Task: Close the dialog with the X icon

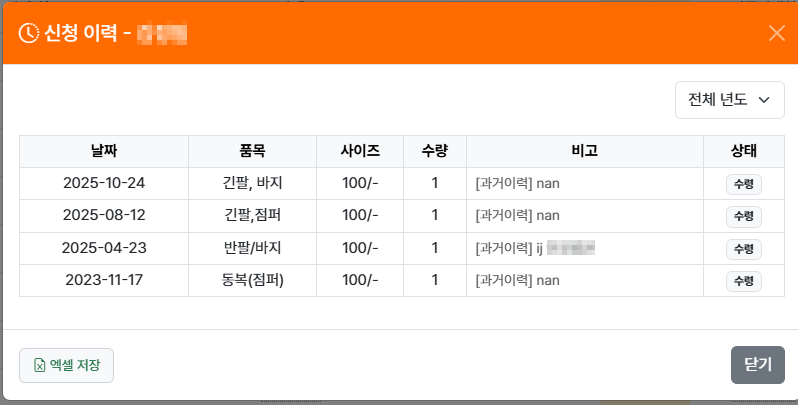Action: (x=777, y=33)
